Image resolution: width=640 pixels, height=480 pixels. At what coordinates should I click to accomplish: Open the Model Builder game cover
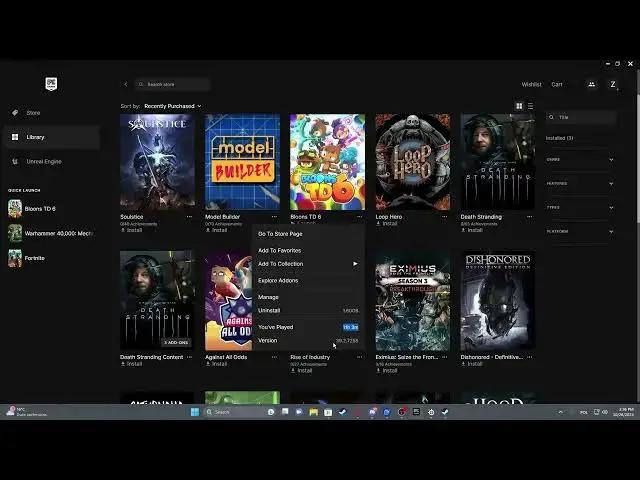[242, 162]
